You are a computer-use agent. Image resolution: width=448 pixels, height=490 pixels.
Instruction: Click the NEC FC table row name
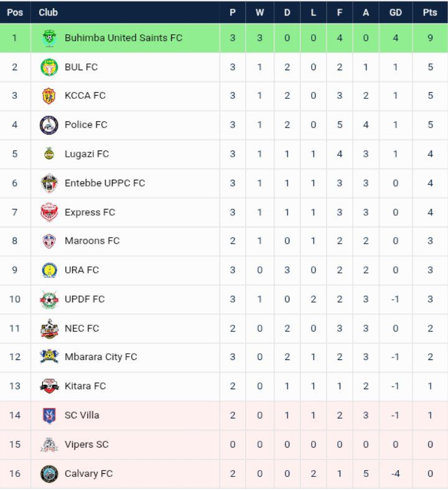pos(82,328)
